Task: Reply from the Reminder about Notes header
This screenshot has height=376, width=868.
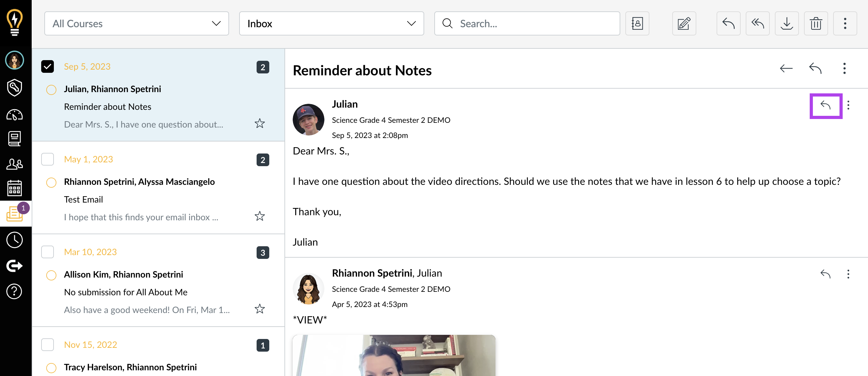Action: (815, 68)
